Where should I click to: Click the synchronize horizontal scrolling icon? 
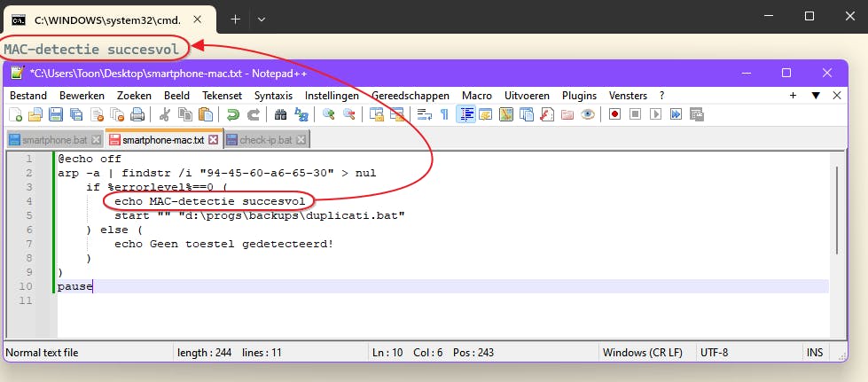[396, 114]
